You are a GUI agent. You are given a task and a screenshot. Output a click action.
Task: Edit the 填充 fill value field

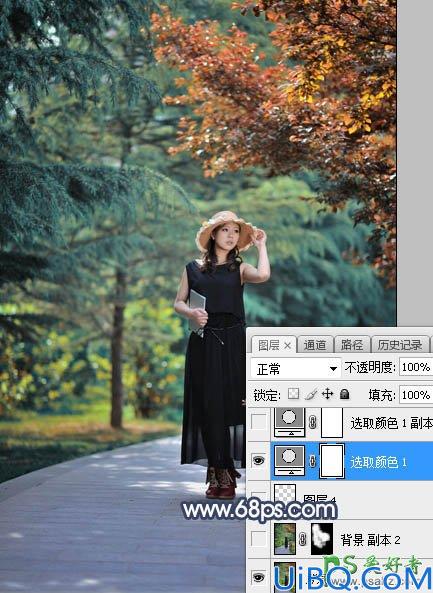point(416,395)
